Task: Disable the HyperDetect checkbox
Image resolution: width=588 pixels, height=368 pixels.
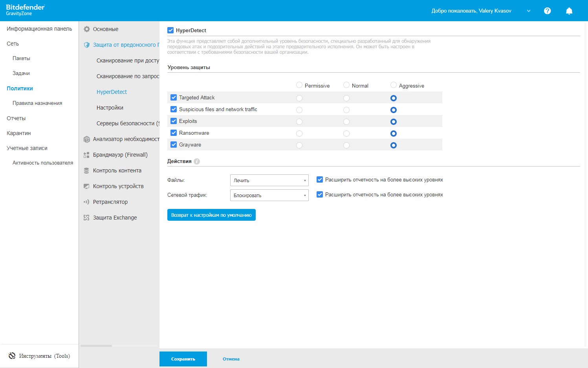Action: [x=170, y=30]
